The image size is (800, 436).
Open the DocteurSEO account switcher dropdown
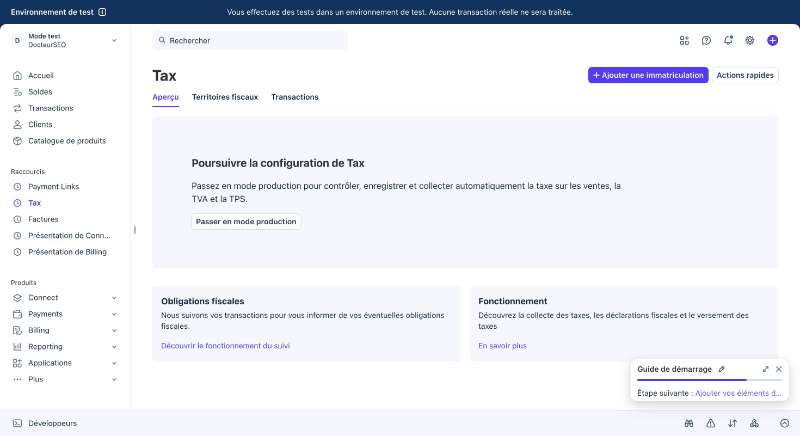point(65,40)
